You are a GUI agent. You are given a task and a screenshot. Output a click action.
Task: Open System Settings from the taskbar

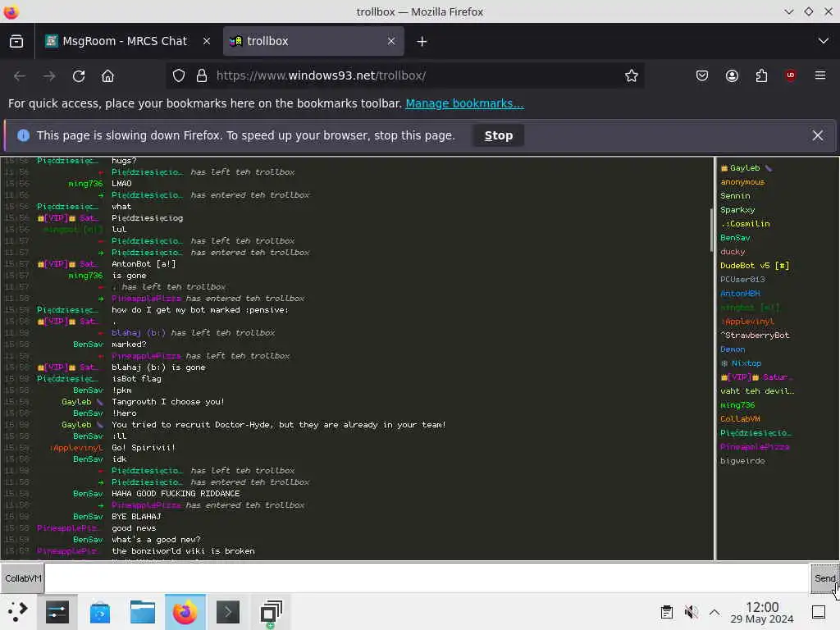(57, 612)
